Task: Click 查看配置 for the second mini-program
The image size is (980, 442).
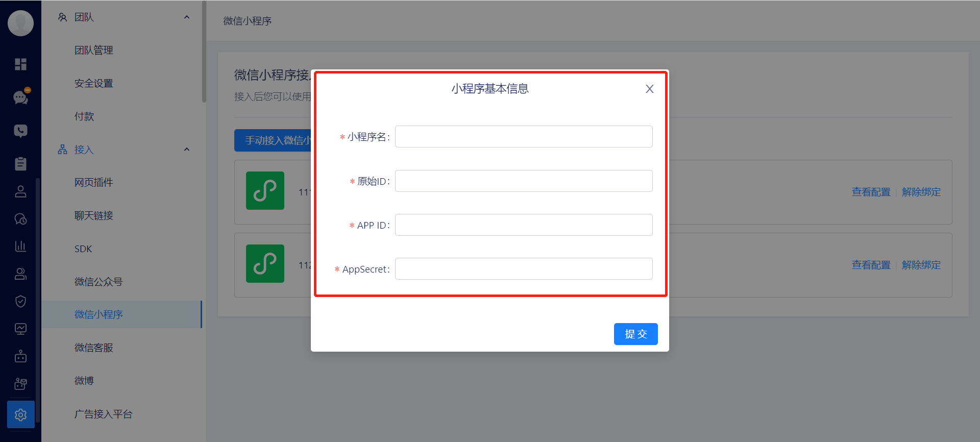Action: [871, 265]
